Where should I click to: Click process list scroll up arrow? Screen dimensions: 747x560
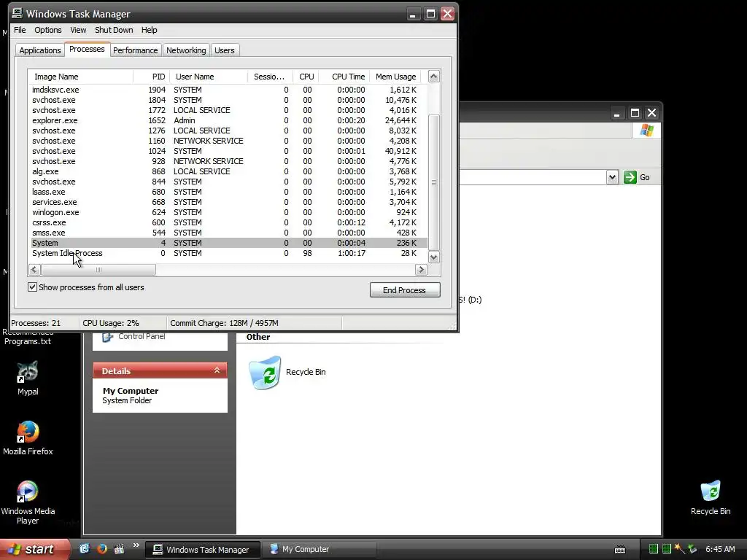tap(433, 76)
